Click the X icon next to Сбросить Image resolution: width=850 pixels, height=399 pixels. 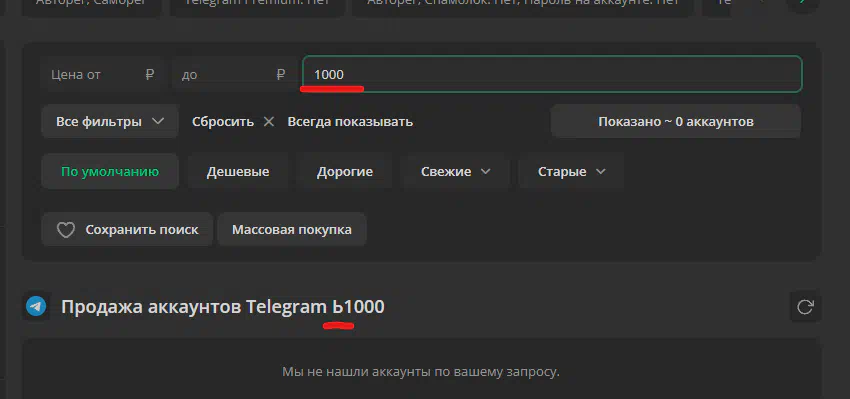tap(268, 121)
